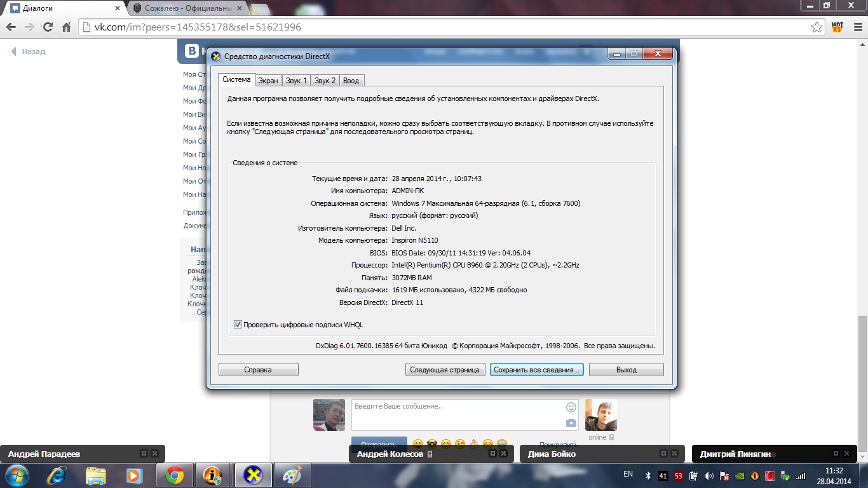Close the Андрей Парадеев chat

(154, 454)
